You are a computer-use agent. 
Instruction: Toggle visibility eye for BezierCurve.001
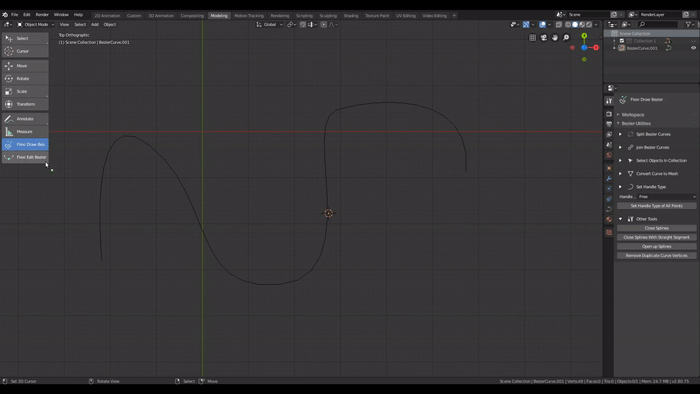pos(693,48)
